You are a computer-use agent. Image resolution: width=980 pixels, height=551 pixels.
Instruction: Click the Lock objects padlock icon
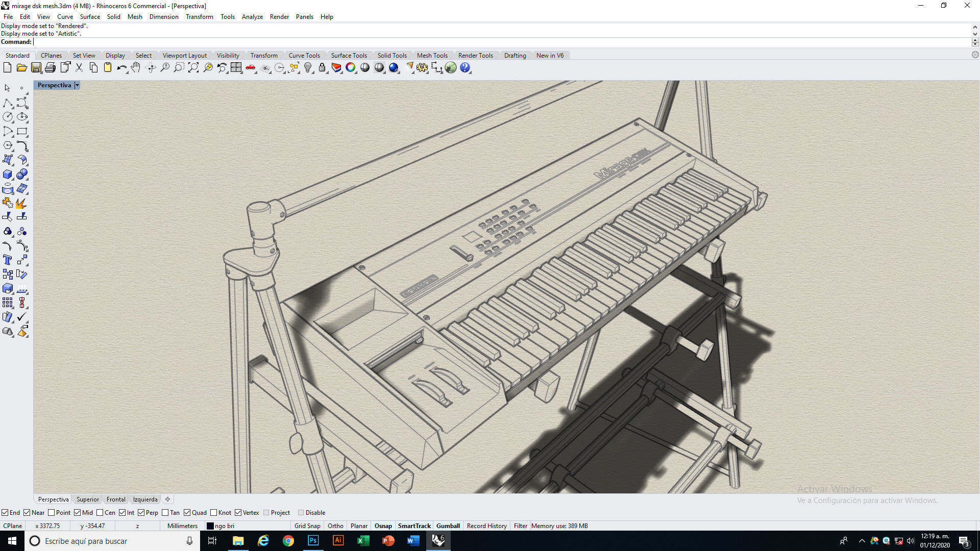coord(322,68)
